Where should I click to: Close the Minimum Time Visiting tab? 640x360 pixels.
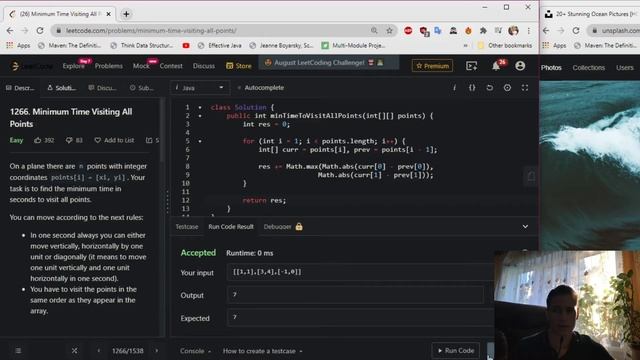[x=109, y=14]
